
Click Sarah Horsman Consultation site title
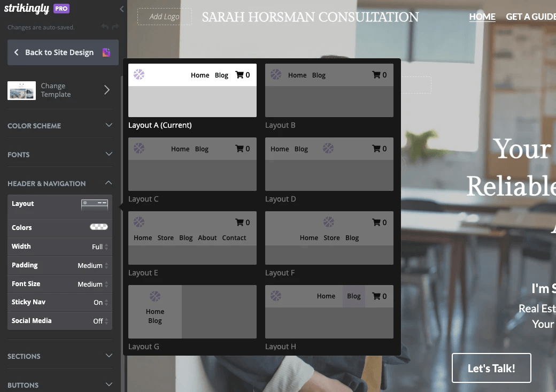coord(310,17)
